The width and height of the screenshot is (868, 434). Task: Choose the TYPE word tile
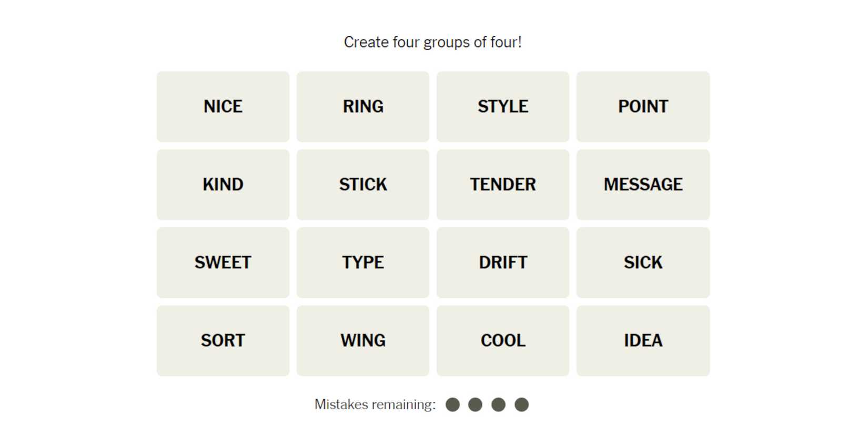click(363, 263)
